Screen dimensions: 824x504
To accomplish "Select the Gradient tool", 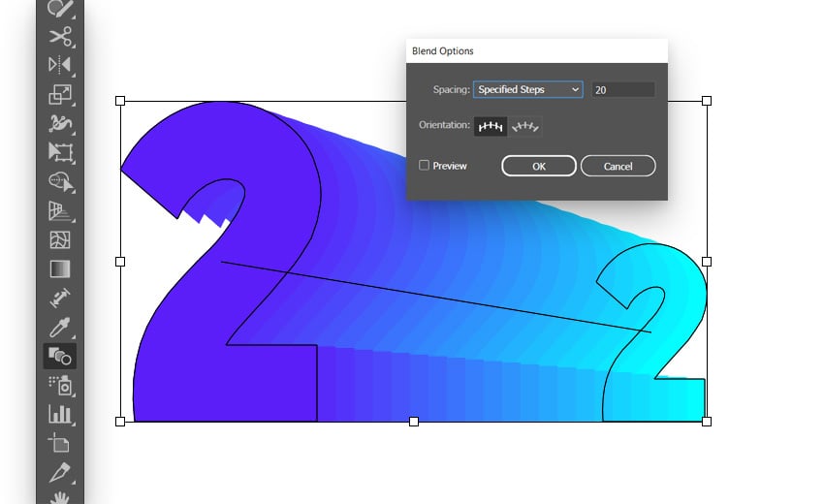I will pos(60,268).
